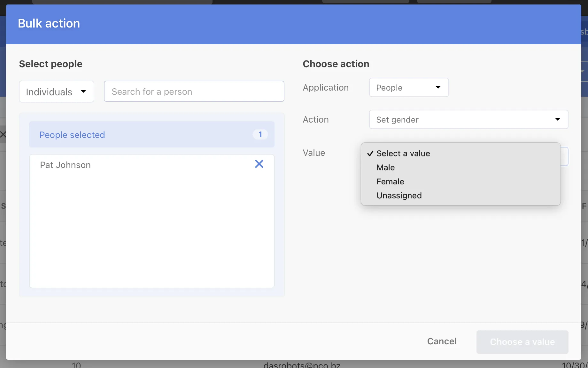Select Female as the gender value

[390, 181]
